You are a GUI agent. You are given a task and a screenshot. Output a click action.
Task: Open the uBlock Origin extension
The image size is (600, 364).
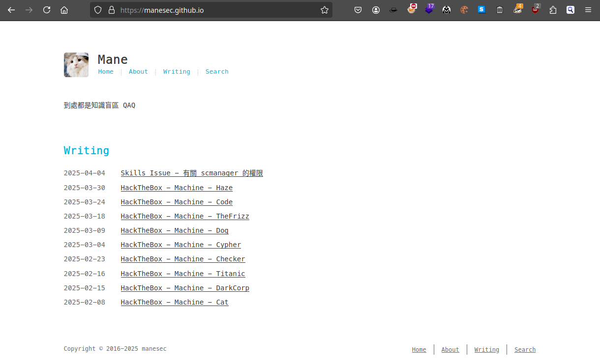point(535,10)
